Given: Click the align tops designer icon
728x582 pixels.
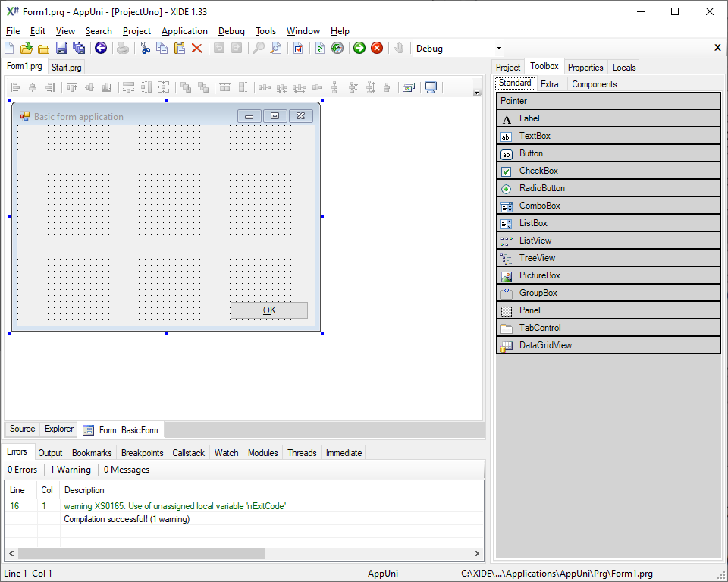Looking at the screenshot, I should coord(72,87).
